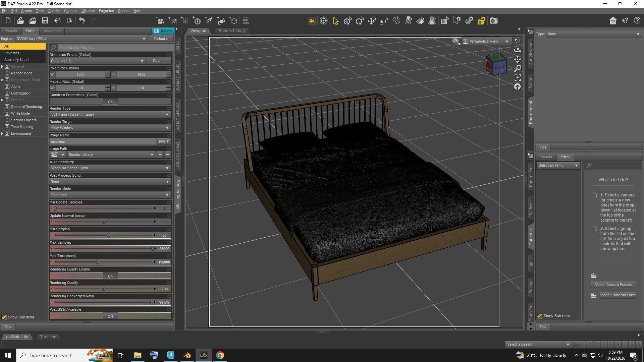Click the Open File folder icon
Image resolution: width=644 pixels, height=362 pixels.
(x=20, y=21)
